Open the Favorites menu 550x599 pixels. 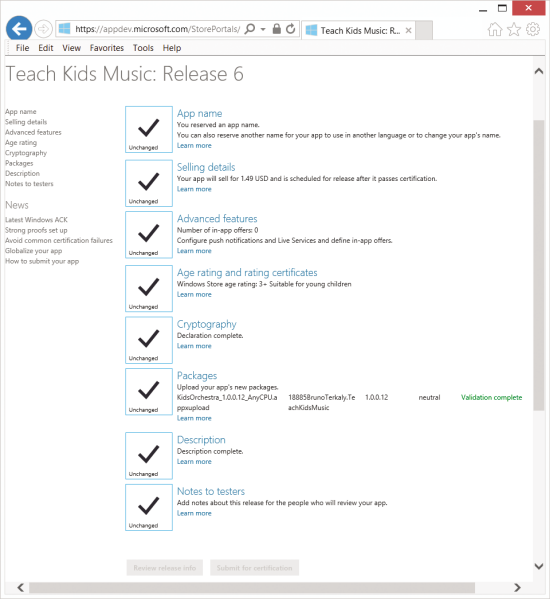107,48
